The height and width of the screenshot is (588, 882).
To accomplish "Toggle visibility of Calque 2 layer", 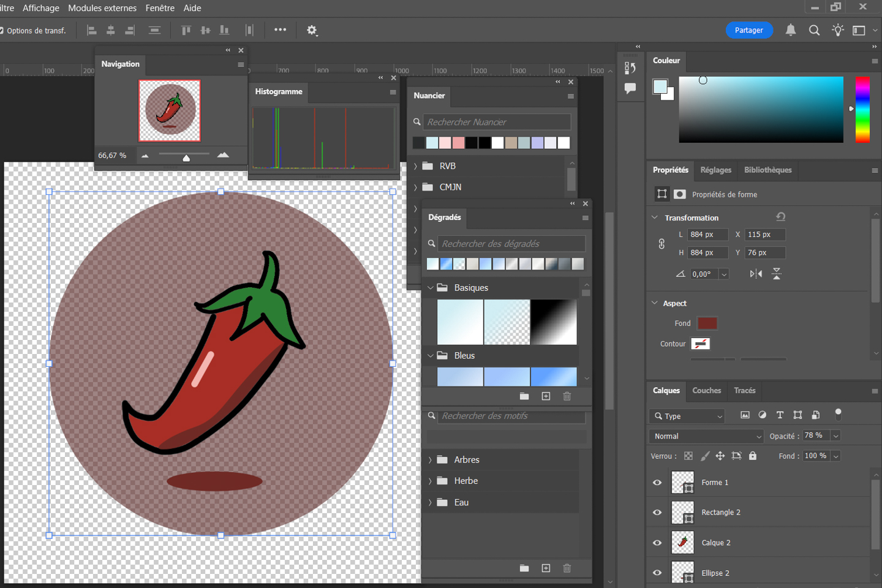I will pos(657,543).
